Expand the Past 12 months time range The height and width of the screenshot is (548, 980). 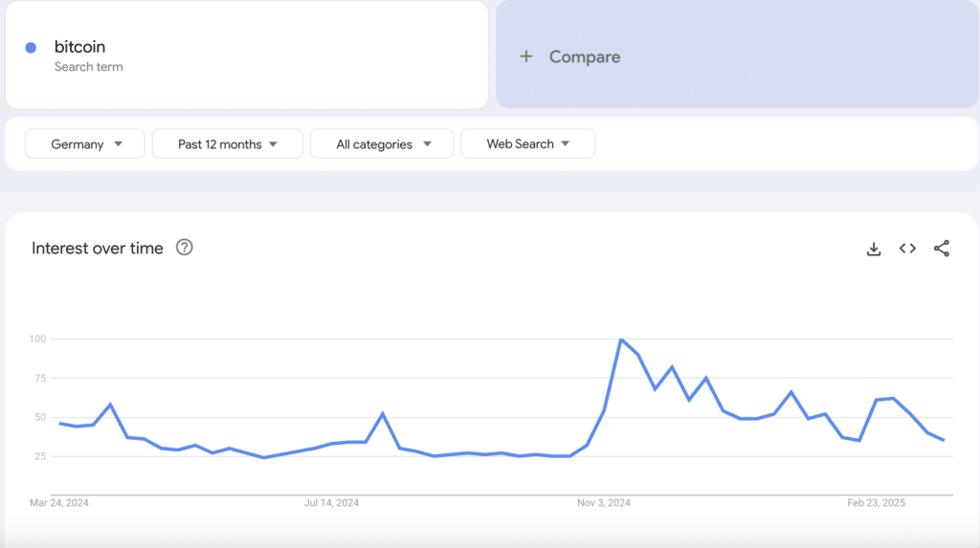click(x=227, y=144)
